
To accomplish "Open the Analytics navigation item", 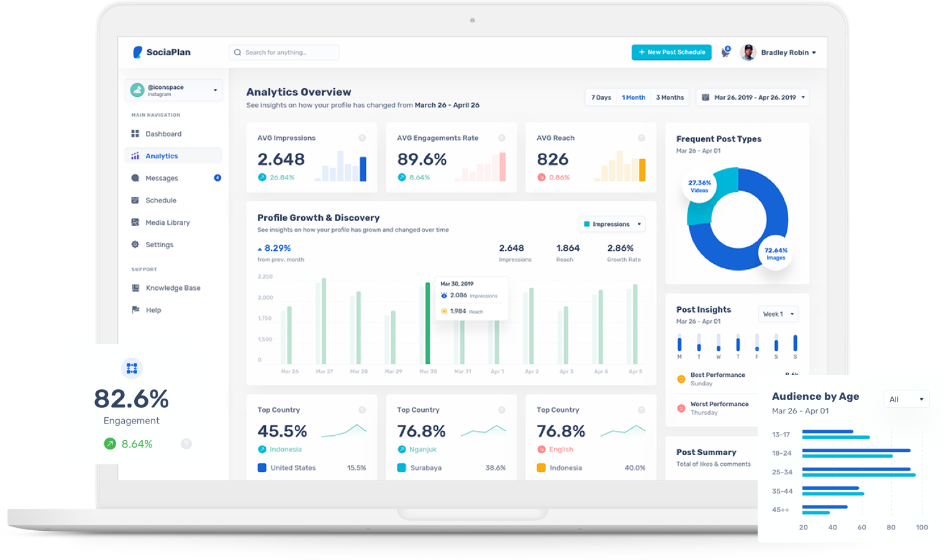I will (x=161, y=156).
